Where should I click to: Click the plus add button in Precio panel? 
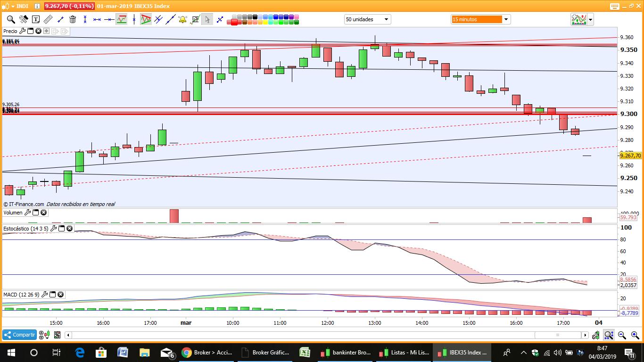click(46, 31)
